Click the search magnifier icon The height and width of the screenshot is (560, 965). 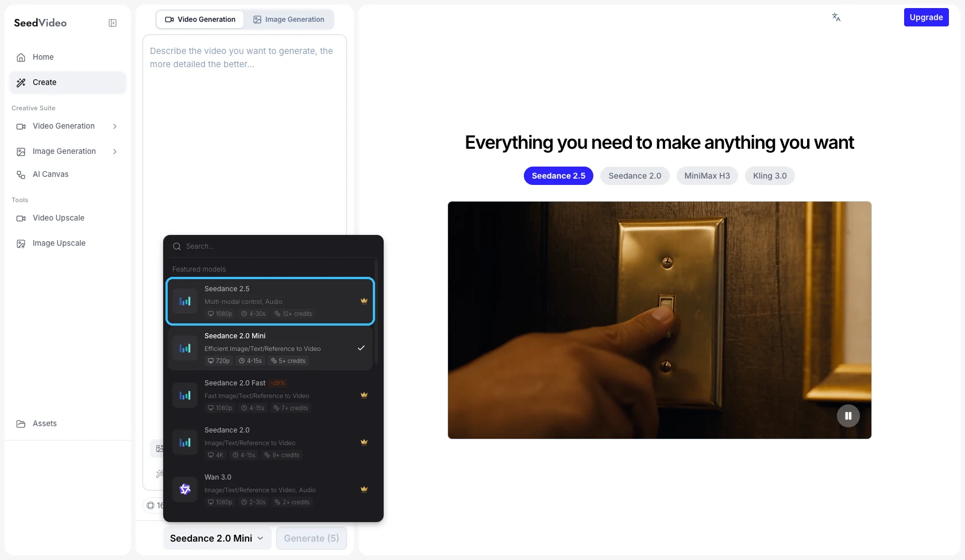(177, 246)
